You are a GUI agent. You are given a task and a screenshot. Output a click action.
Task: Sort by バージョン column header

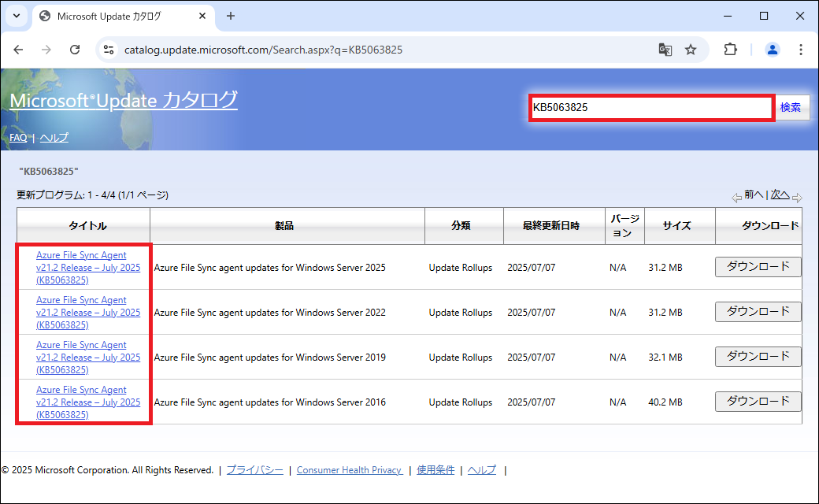click(x=624, y=226)
